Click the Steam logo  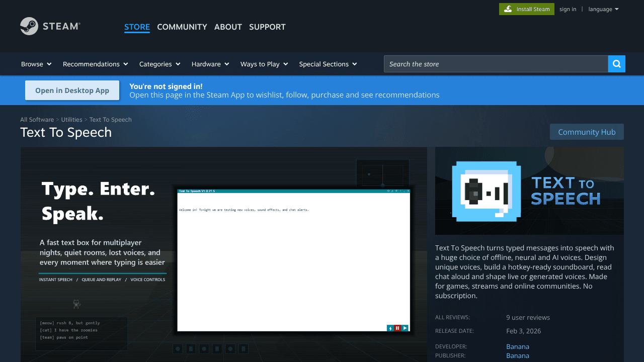point(50,26)
